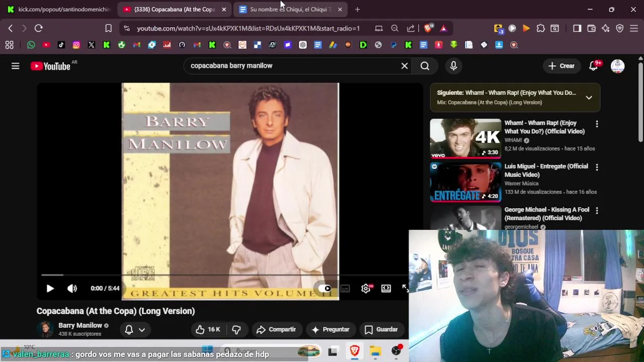
Task: Open Barry Manilow channel name link
Action: (x=80, y=325)
